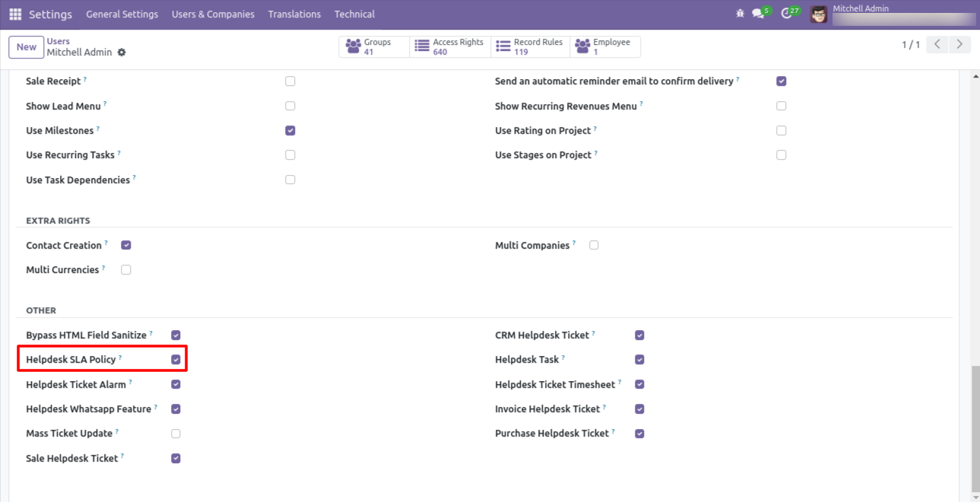The height and width of the screenshot is (502, 980).
Task: Open the Employee 1 stat button
Action: click(x=605, y=46)
